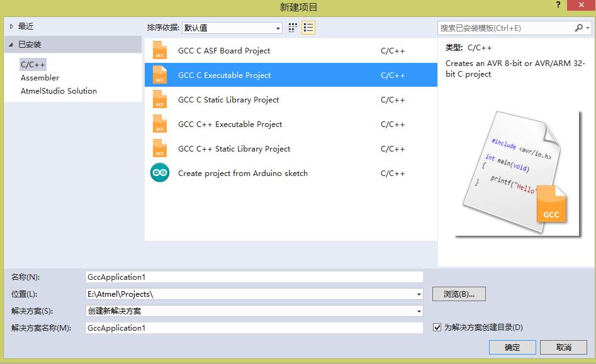
Task: Click the 解决方案名称 input field
Action: [x=254, y=328]
